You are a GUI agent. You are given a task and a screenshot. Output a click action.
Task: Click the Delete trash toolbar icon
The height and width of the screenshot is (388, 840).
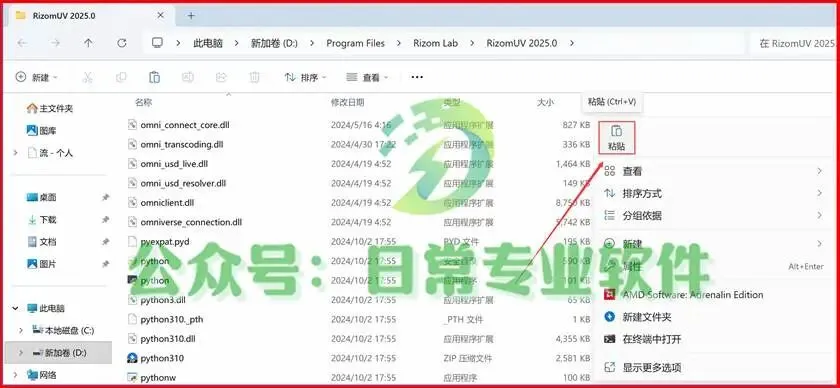pyautogui.click(x=254, y=78)
